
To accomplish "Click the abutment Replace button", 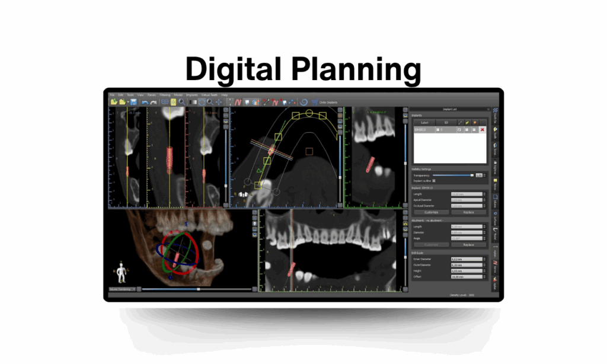I will click(468, 244).
